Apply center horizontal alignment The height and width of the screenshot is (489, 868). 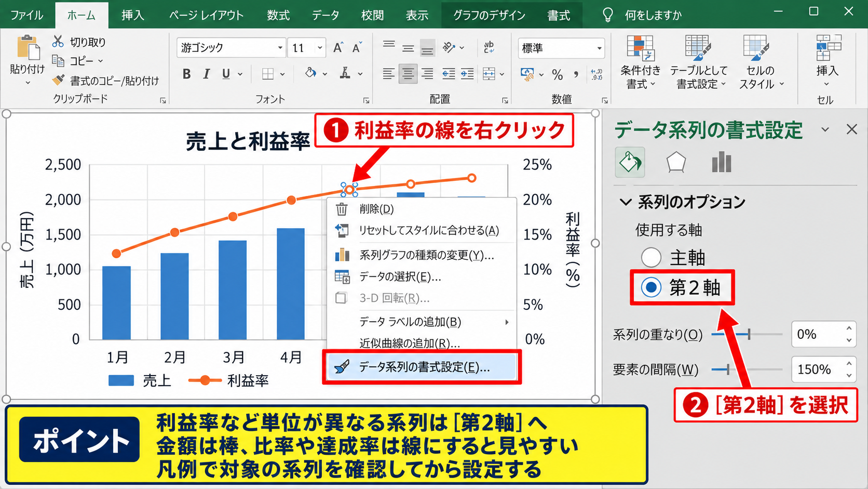point(408,74)
